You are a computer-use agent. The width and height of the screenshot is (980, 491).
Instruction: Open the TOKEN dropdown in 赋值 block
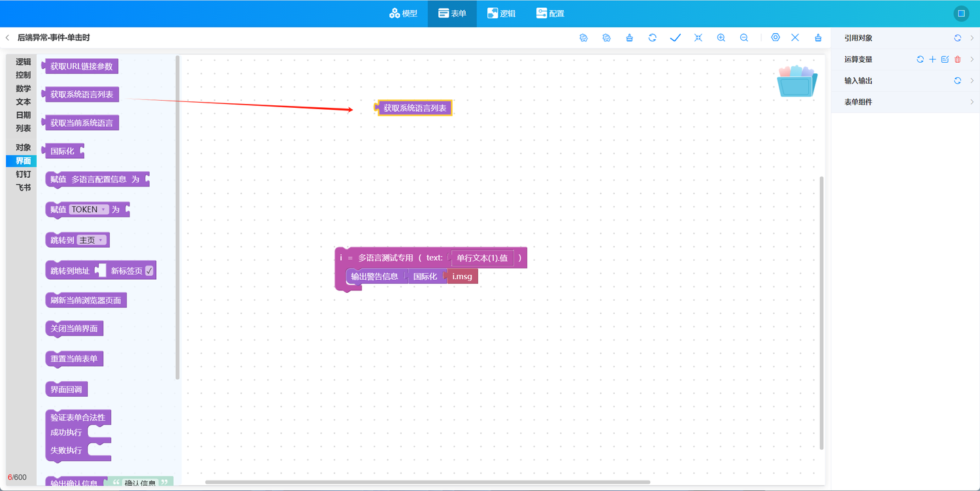pyautogui.click(x=88, y=209)
